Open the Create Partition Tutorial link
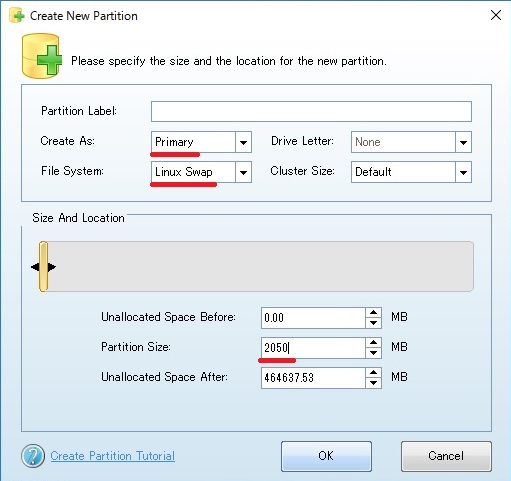The height and width of the screenshot is (481, 511). point(113,456)
